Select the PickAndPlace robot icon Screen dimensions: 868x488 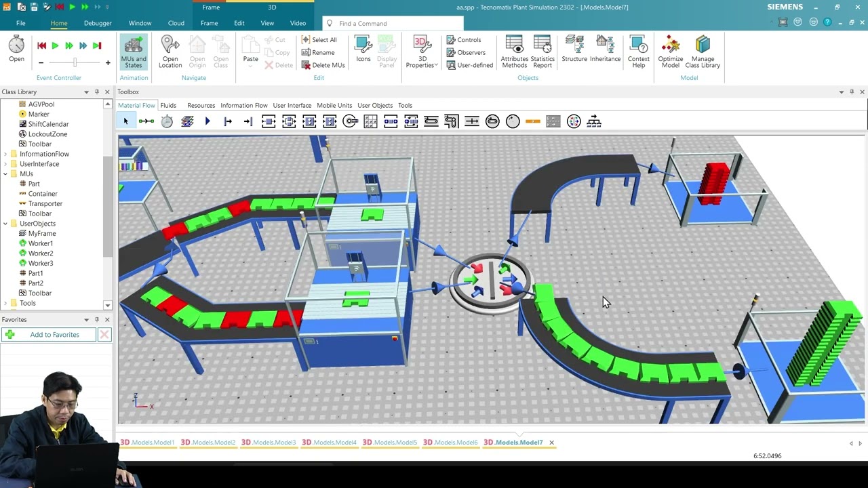pos(350,121)
